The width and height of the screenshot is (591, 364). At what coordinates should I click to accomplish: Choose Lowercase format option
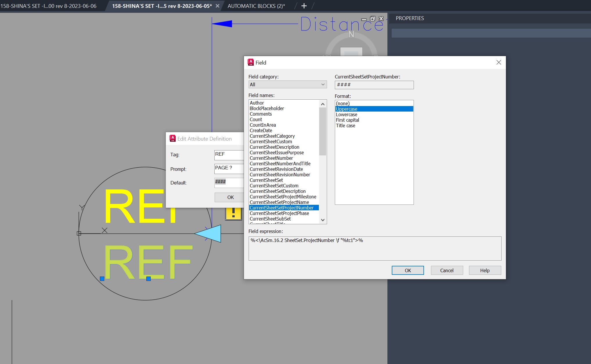pyautogui.click(x=346, y=114)
